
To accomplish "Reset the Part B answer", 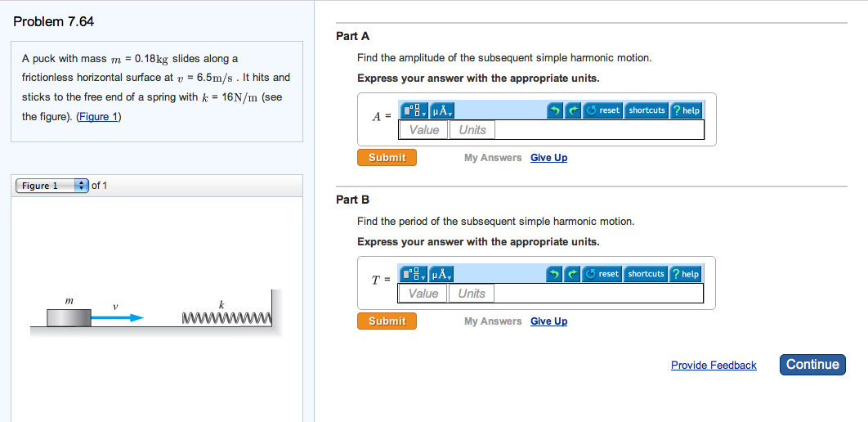I will [x=603, y=274].
